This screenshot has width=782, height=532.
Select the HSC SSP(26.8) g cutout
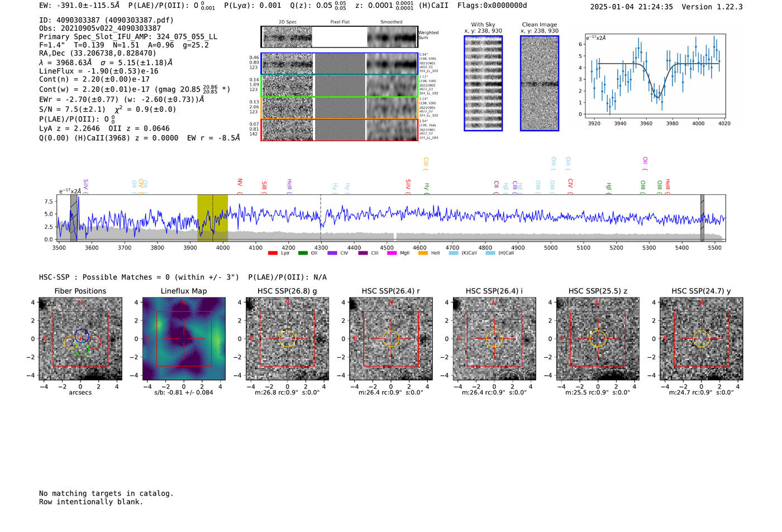[287, 339]
